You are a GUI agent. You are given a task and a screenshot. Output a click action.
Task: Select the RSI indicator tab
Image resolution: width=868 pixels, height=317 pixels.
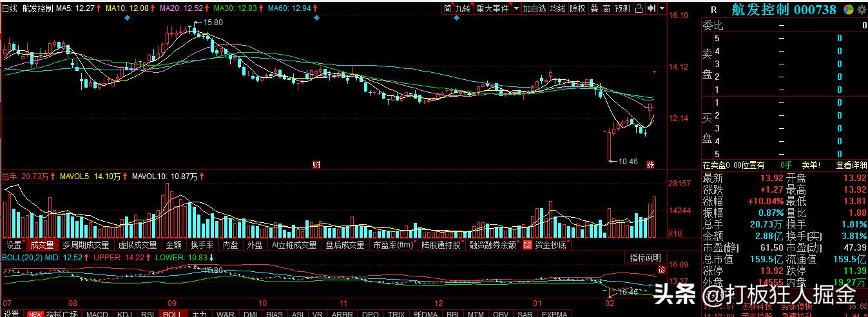[148, 314]
